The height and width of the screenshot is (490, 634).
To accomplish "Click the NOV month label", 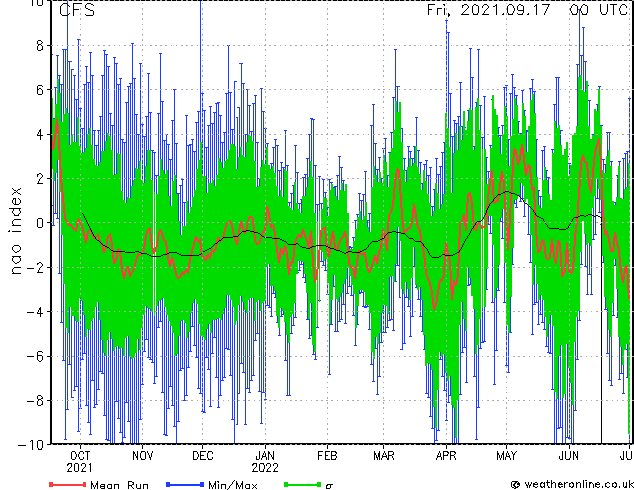I will click(x=142, y=456).
